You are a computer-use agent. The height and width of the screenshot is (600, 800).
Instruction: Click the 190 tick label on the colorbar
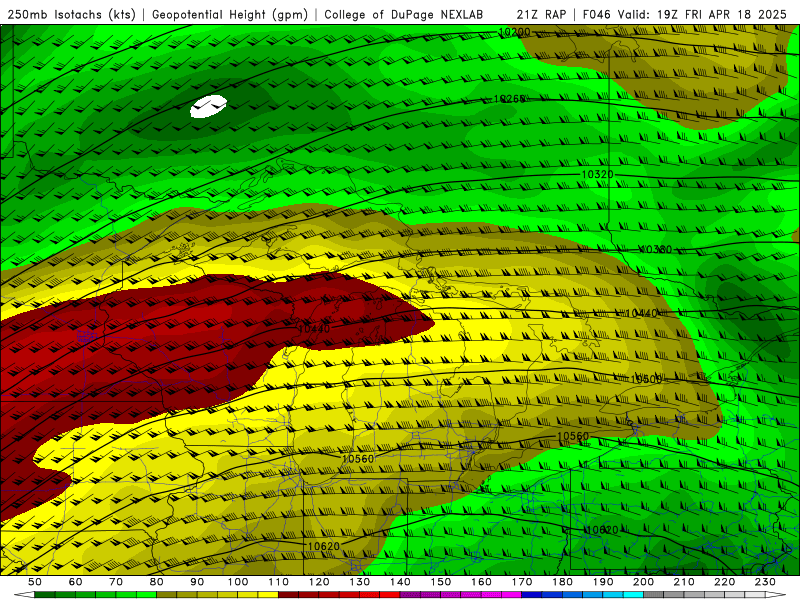(603, 582)
